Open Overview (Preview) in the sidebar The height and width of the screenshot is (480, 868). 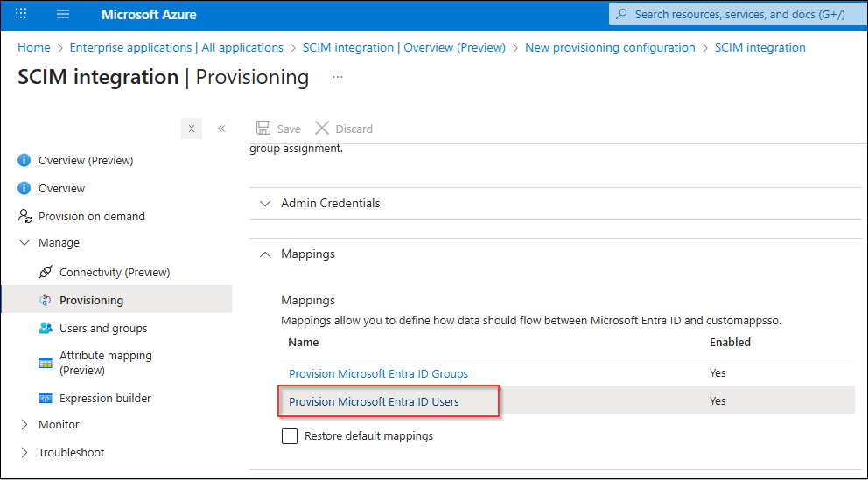pos(86,160)
